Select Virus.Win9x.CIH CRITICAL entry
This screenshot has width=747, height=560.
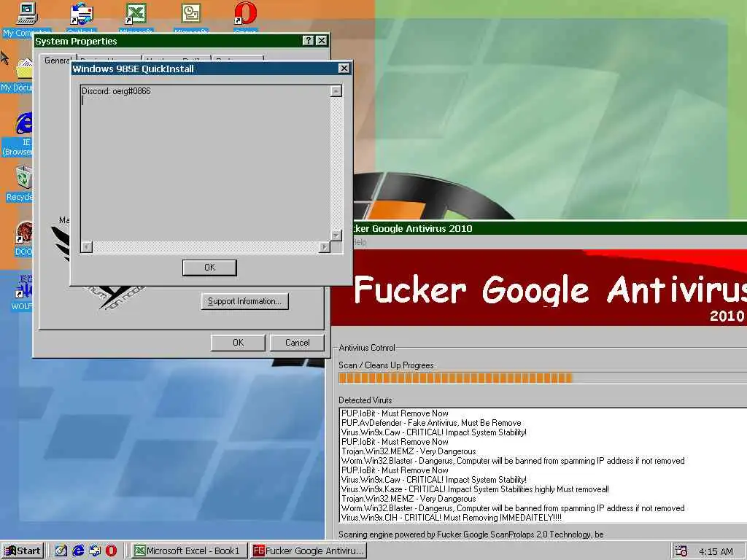[451, 518]
